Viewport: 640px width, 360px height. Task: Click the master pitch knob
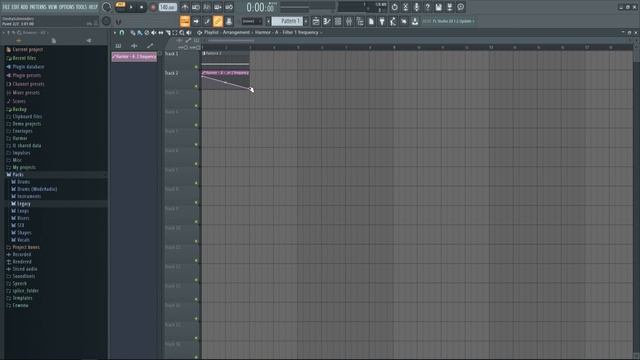[106, 21]
